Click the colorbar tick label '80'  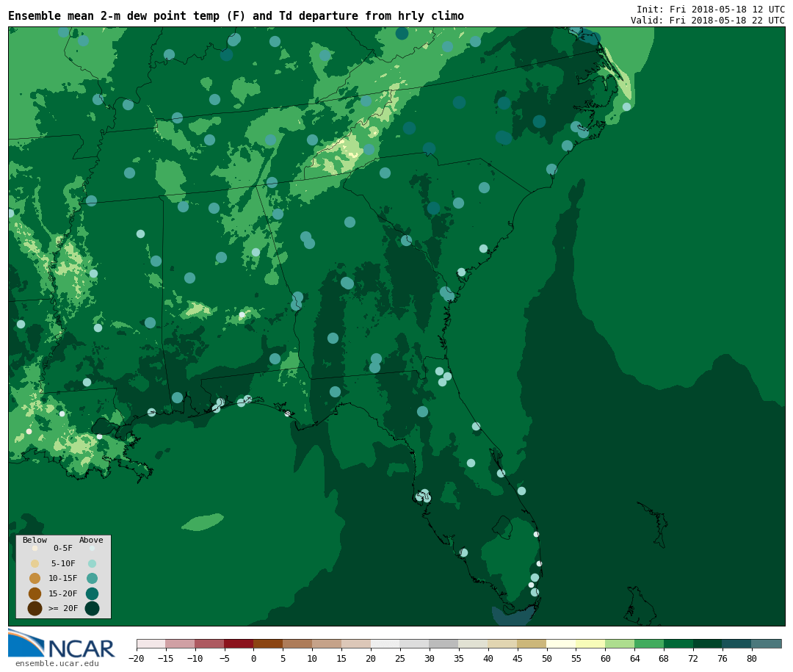point(752,658)
